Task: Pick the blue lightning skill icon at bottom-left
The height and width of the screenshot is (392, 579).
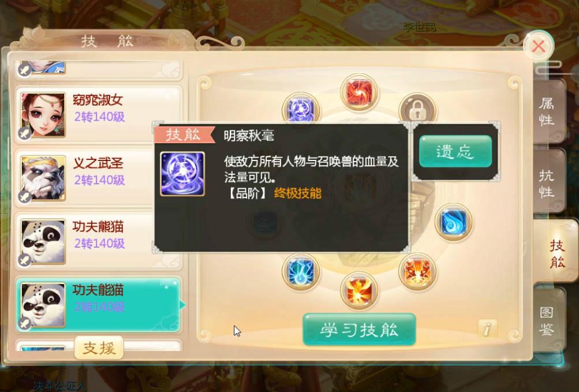Action: click(301, 271)
